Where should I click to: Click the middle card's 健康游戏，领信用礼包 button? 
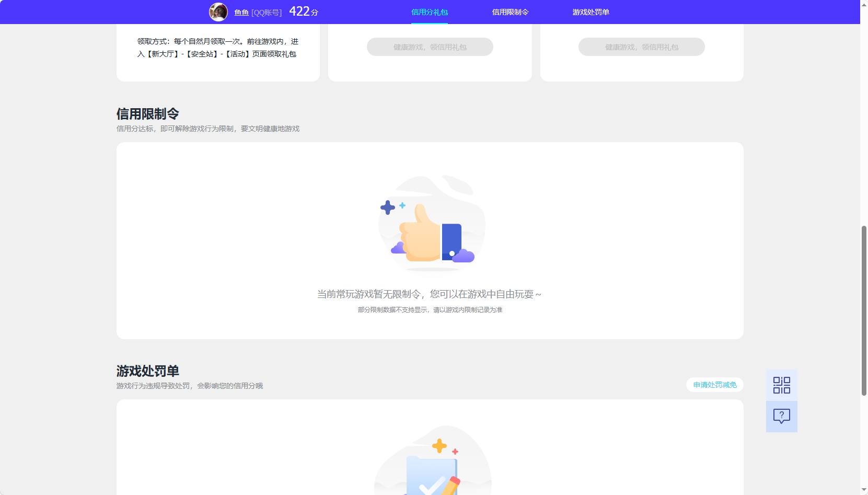tap(430, 47)
